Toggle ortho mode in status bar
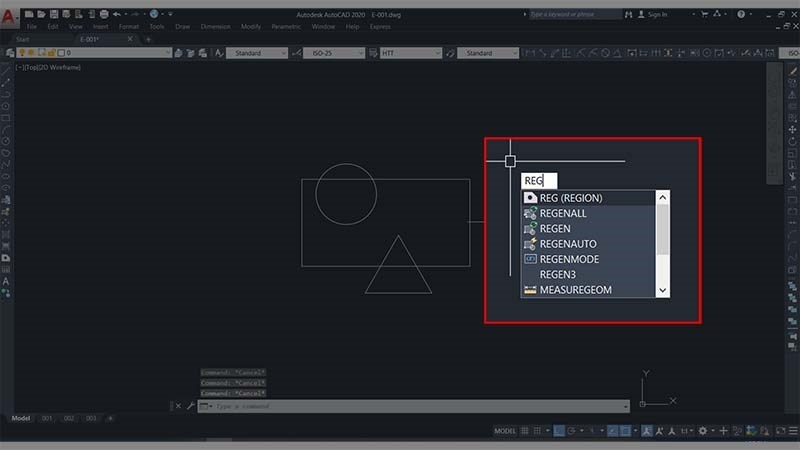 point(559,431)
